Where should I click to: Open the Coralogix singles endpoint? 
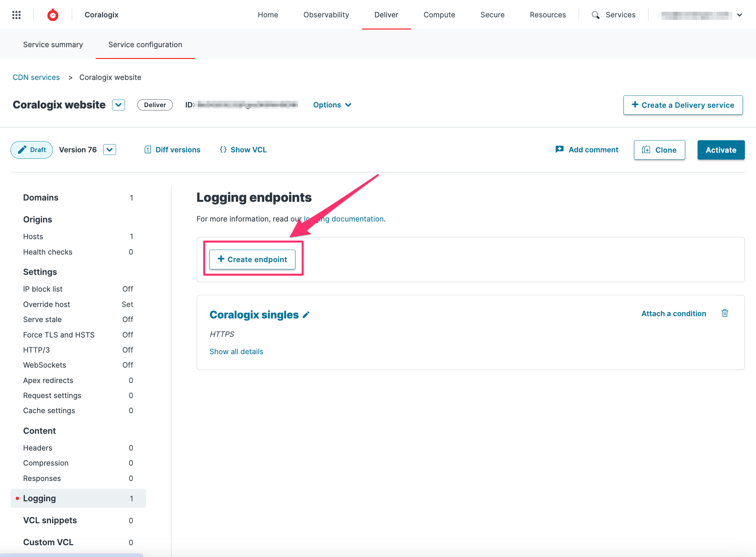tap(254, 315)
